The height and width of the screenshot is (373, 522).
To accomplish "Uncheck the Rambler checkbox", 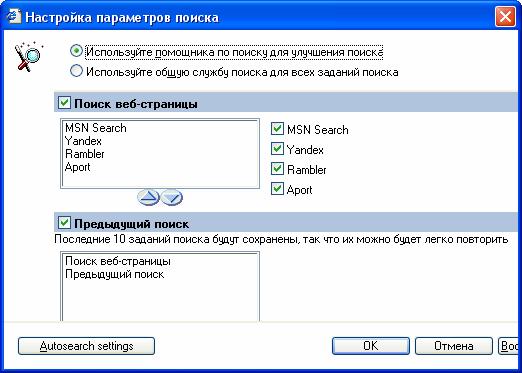I will [x=277, y=168].
